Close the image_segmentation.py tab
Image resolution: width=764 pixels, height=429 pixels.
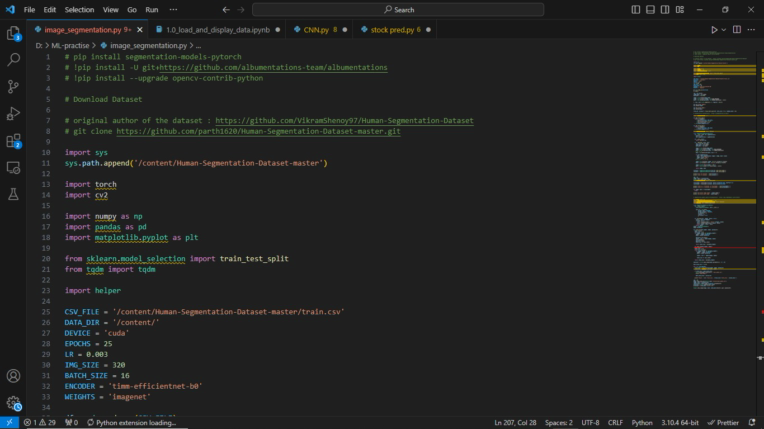click(140, 30)
